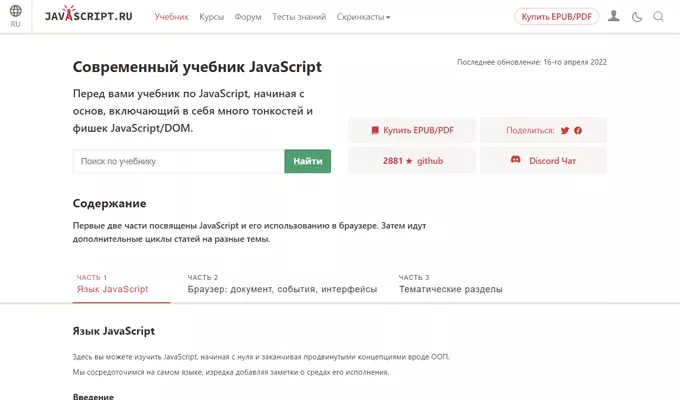
Task: Click the Поделиться label
Action: [x=530, y=130]
